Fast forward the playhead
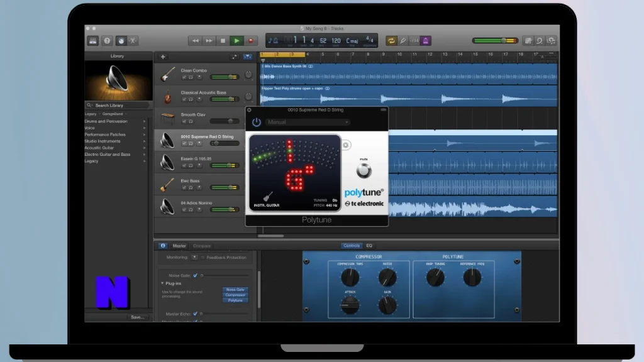 (x=209, y=41)
